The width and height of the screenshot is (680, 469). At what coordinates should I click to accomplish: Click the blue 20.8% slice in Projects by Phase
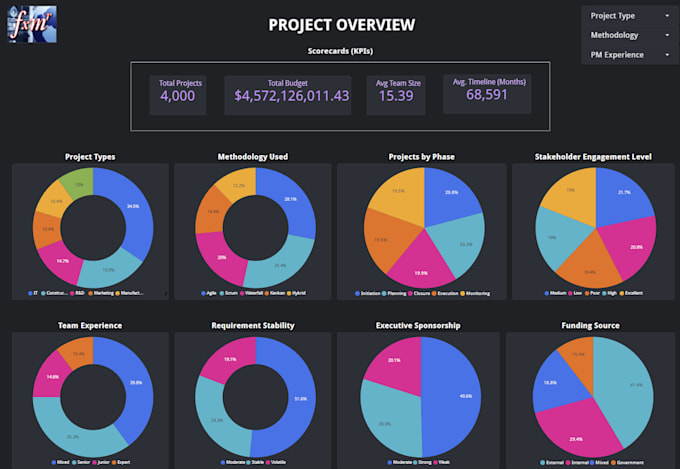(x=451, y=193)
